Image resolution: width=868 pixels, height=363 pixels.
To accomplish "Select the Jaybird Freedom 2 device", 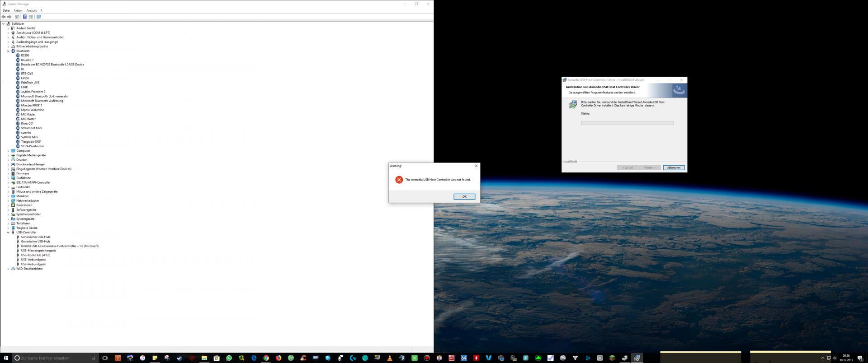I will coord(33,92).
